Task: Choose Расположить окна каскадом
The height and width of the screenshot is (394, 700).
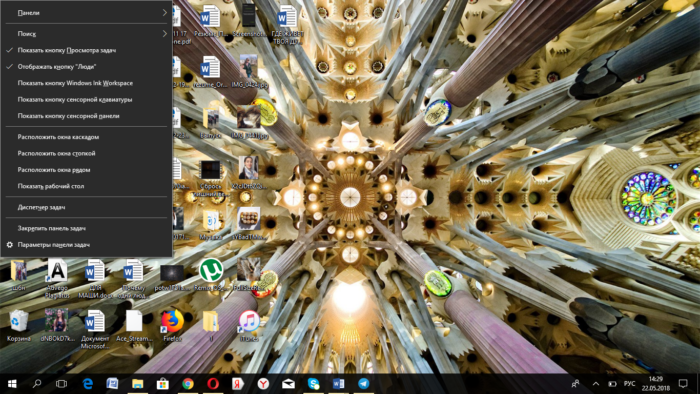Action: [87, 137]
